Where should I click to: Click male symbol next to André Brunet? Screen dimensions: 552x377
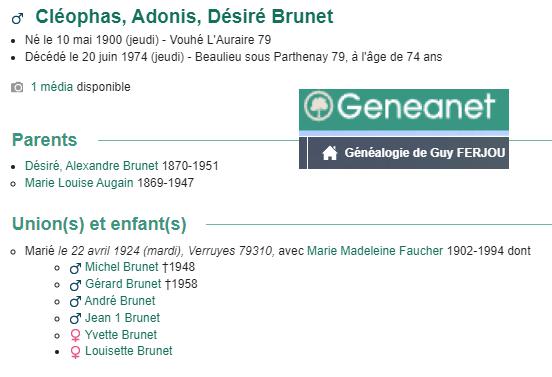(x=75, y=302)
